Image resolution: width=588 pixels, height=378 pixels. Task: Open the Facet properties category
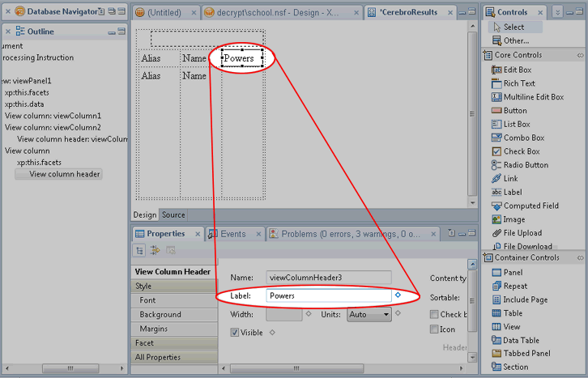click(174, 342)
